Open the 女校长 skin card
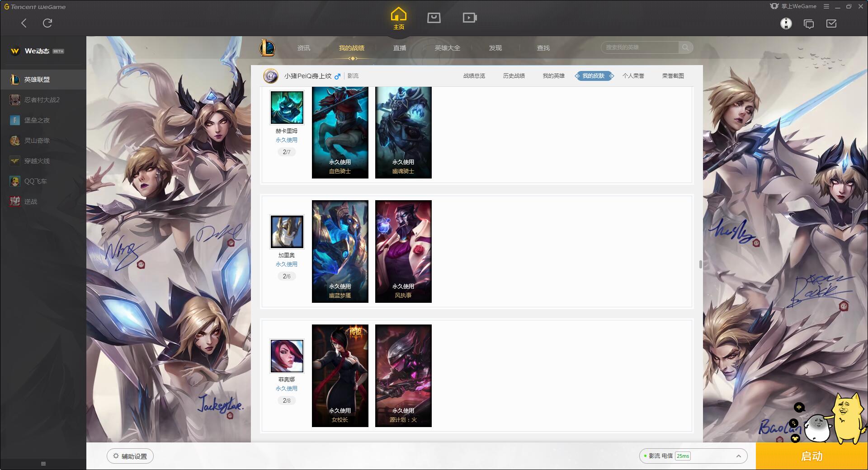 [x=340, y=376]
